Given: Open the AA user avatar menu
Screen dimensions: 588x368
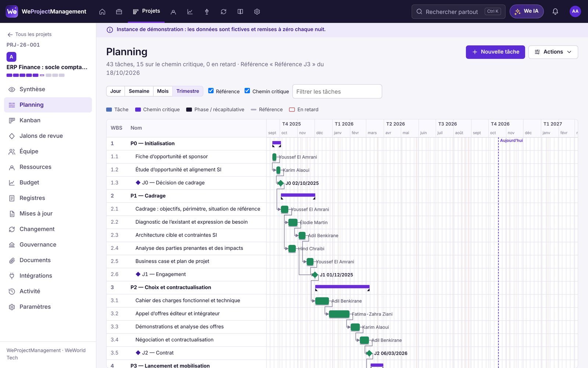Looking at the screenshot, I should pyautogui.click(x=575, y=11).
